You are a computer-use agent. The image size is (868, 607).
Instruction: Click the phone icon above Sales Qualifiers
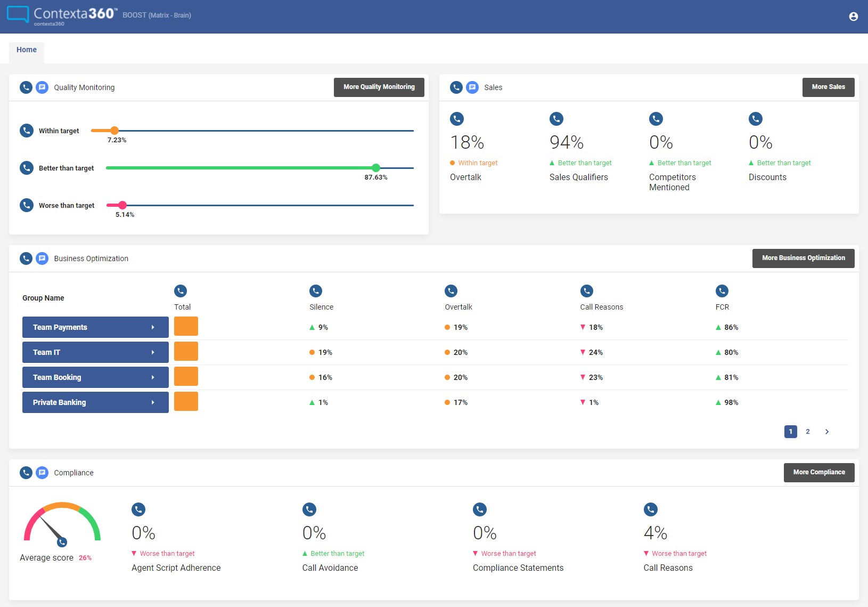click(556, 119)
